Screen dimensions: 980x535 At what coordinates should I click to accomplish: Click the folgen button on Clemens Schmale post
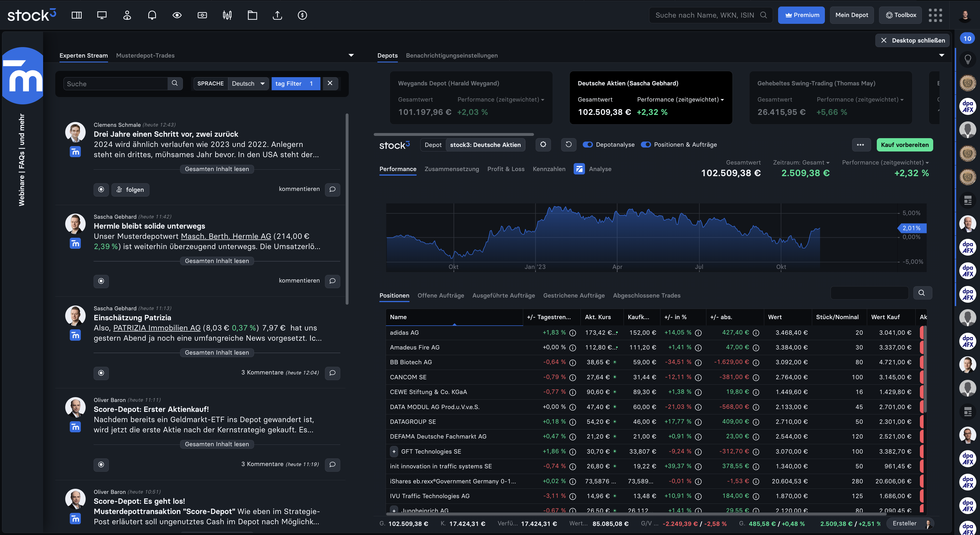(x=130, y=189)
